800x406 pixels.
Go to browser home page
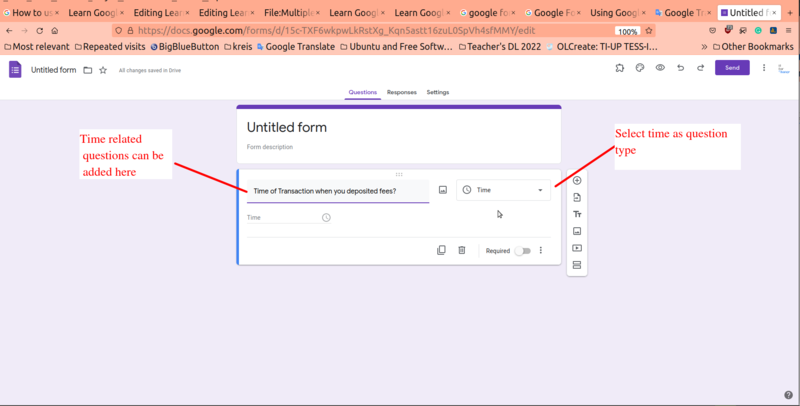click(55, 31)
